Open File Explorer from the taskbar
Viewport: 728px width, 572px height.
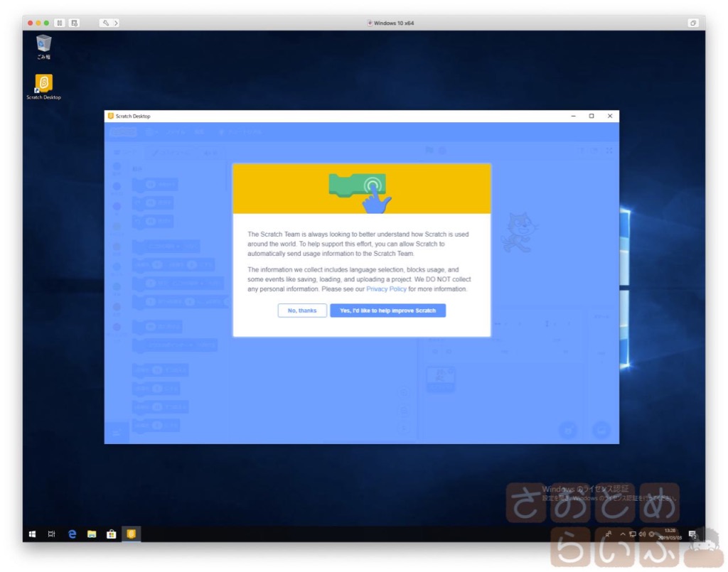click(x=92, y=534)
